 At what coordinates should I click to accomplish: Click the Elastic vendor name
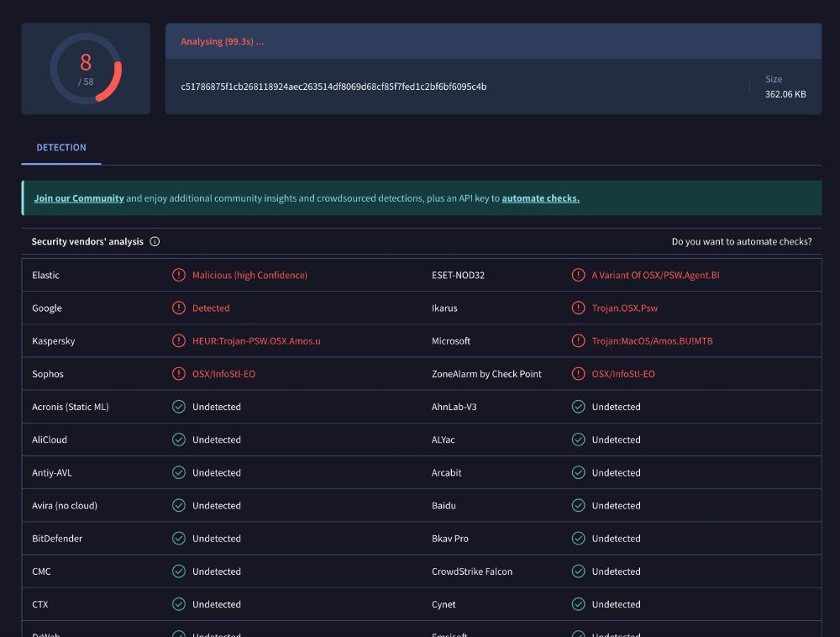pos(45,276)
